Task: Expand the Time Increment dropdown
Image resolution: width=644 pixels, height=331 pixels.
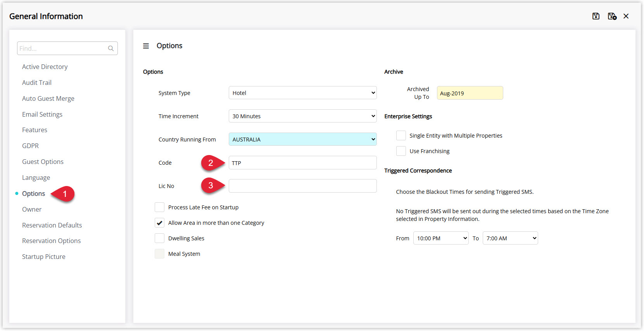Action: coord(302,116)
